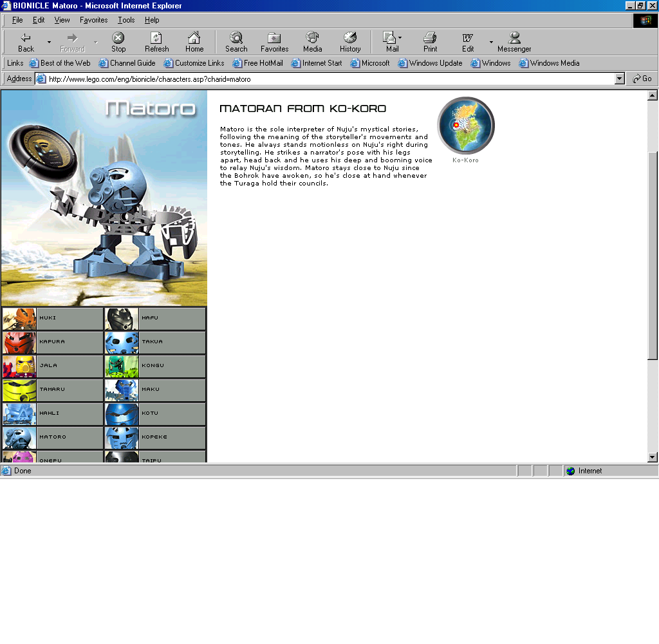
Task: Select the Kapura character portrait
Action: [19, 343]
